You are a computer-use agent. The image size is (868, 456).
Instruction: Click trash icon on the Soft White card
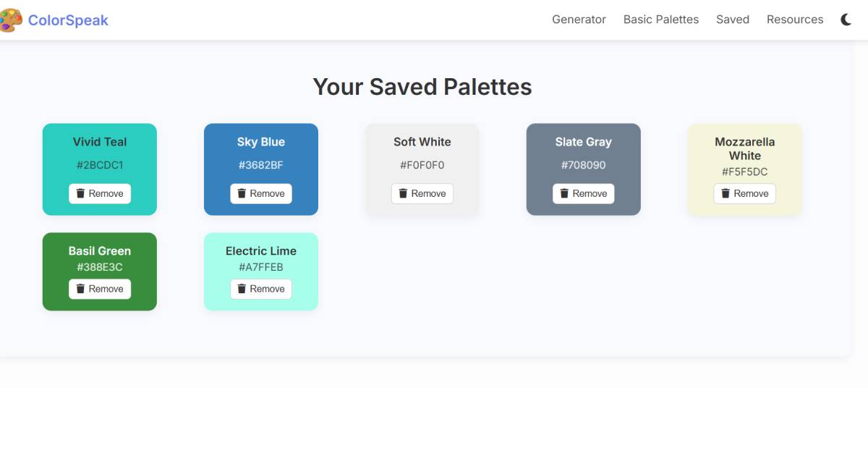pyautogui.click(x=404, y=193)
